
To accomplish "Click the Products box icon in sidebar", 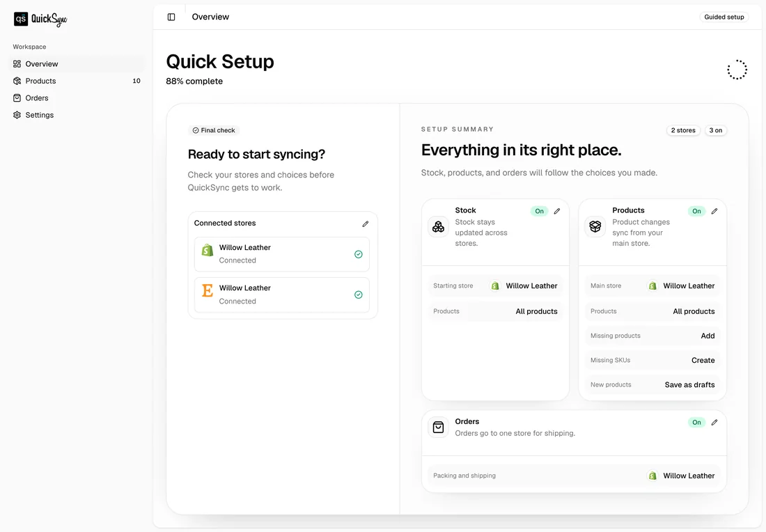I will [x=17, y=81].
